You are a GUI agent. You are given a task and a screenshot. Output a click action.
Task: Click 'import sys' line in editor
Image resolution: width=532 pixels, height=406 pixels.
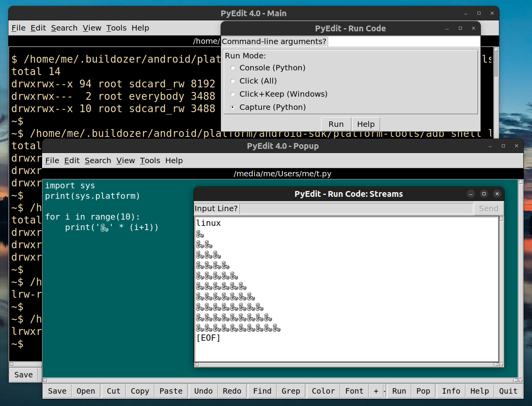tap(70, 186)
